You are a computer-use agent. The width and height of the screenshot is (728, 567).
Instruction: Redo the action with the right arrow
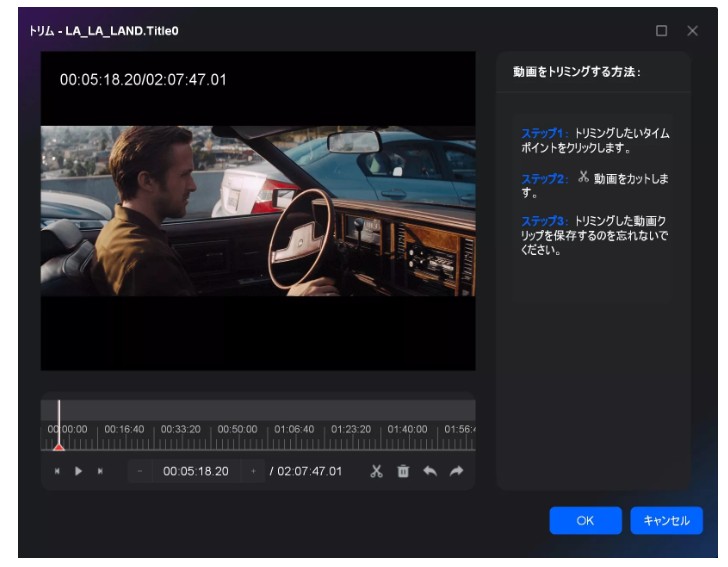[457, 471]
